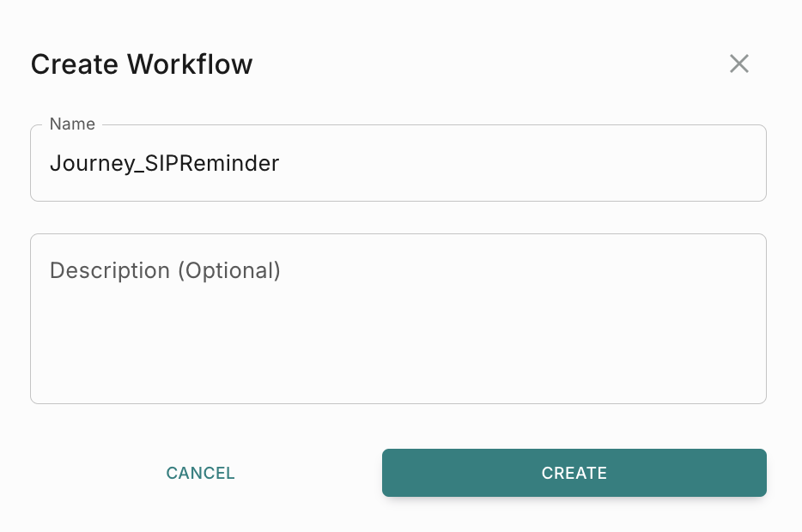Submit the new workflow form
This screenshot has height=532, width=802.
(x=574, y=473)
